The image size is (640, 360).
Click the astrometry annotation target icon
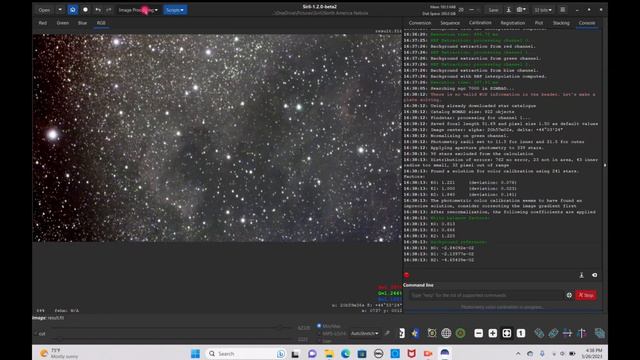pyautogui.click(x=432, y=333)
